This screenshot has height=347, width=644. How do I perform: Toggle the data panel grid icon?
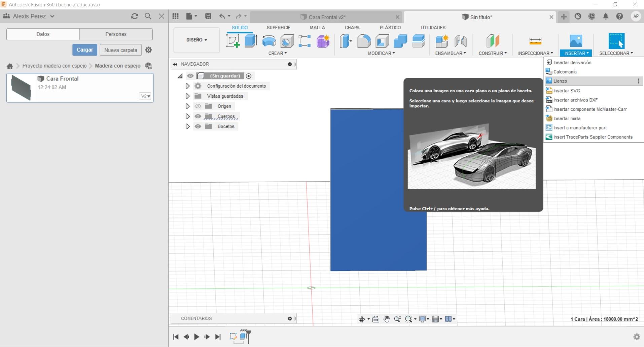tap(175, 16)
